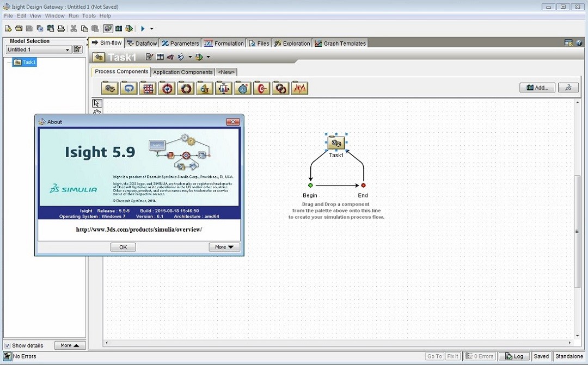The height and width of the screenshot is (365, 588).
Task: Select Task1 in the model tree
Action: coord(25,62)
